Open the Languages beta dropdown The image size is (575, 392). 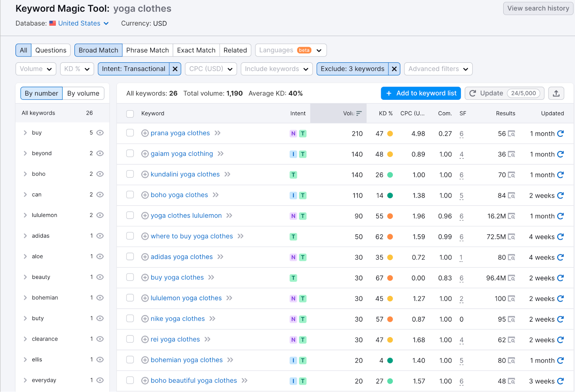(x=291, y=50)
